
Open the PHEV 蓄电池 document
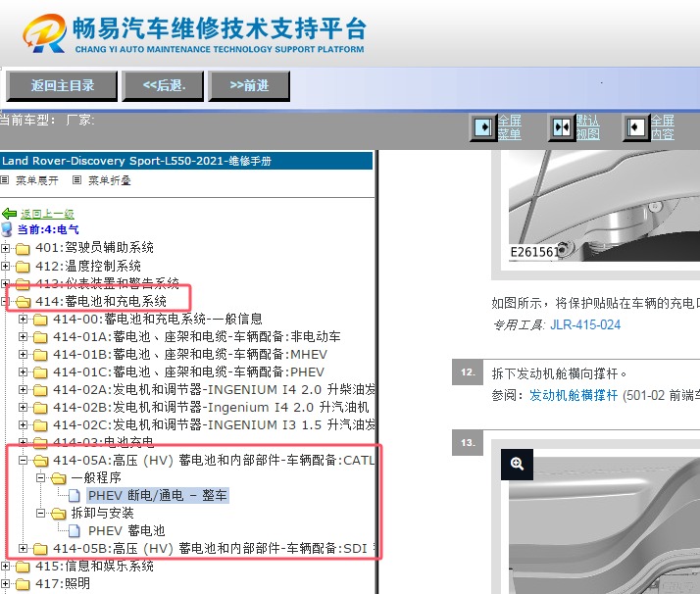pos(126,530)
